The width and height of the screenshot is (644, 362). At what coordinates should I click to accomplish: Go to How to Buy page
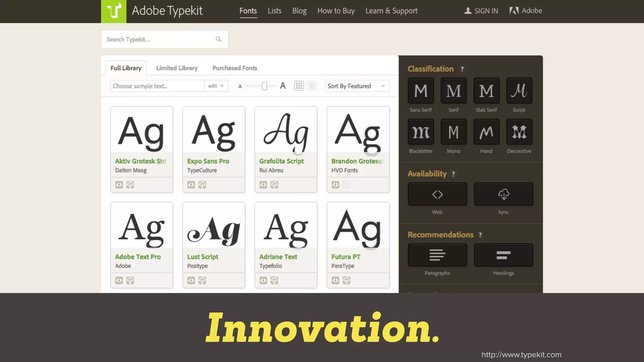(x=336, y=11)
